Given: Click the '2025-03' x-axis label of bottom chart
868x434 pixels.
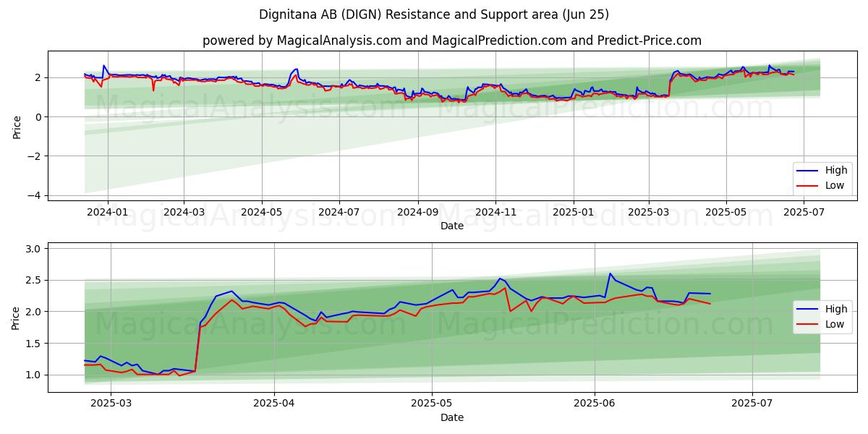Looking at the screenshot, I should [x=111, y=404].
